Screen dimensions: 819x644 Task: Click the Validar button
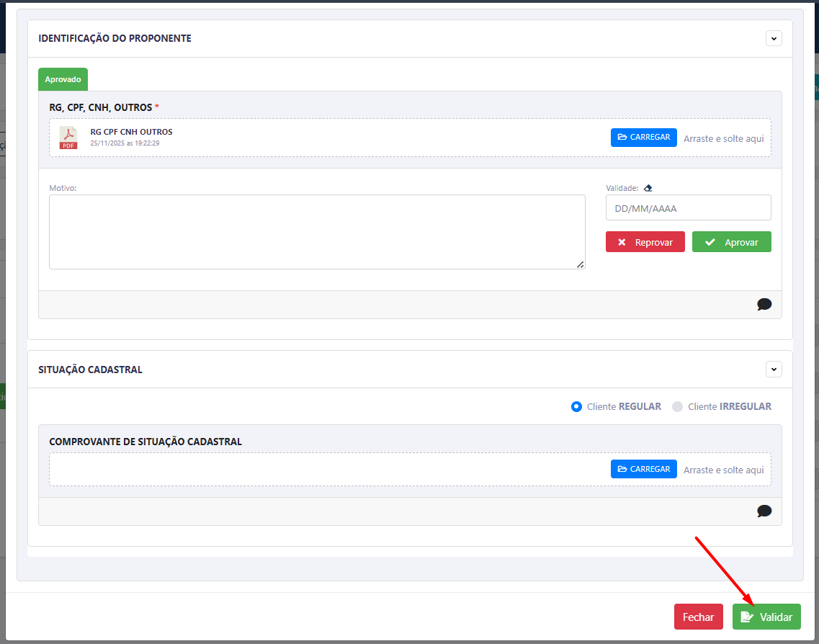766,617
